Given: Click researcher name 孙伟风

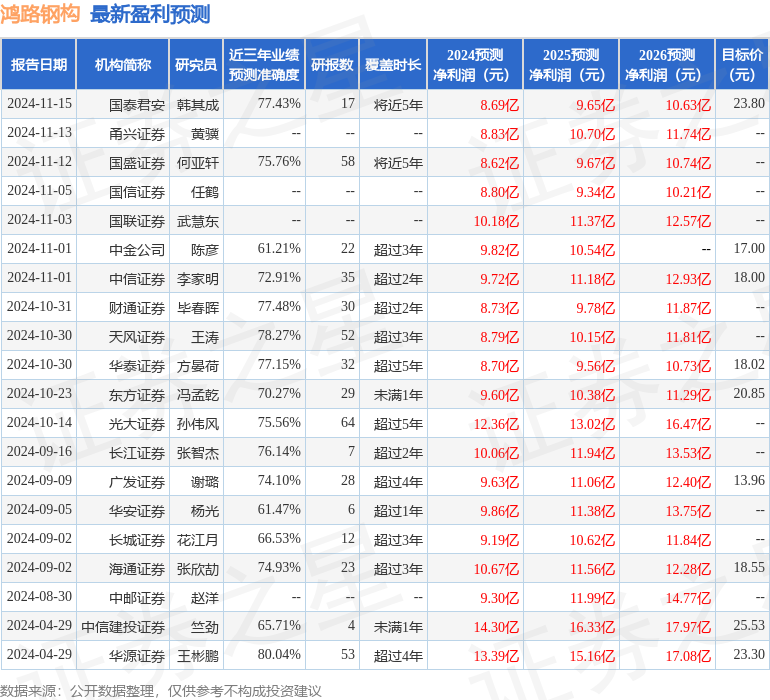Looking at the screenshot, I should 198,424.
